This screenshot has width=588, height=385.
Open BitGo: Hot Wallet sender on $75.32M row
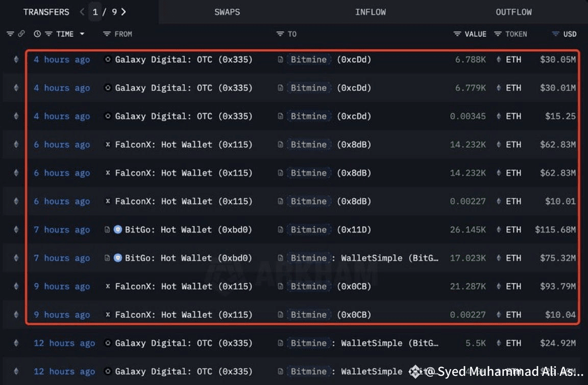[188, 258]
